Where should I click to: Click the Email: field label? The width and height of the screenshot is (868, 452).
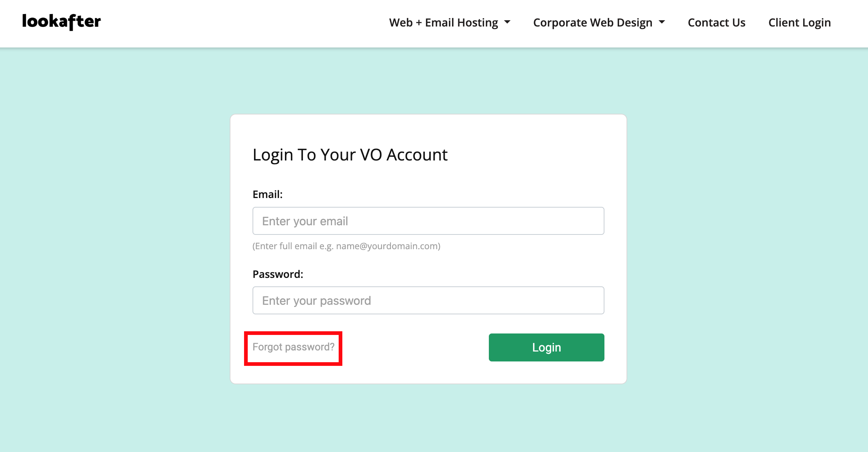click(x=268, y=194)
